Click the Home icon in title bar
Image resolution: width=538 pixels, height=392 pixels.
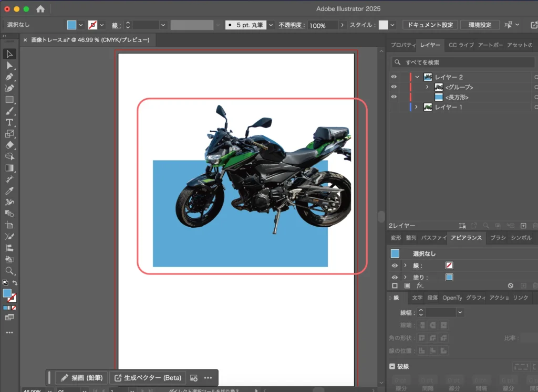coord(40,9)
